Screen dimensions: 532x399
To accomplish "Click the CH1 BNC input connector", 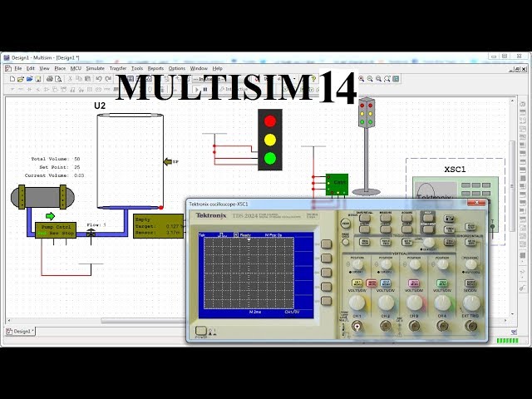I will (357, 327).
